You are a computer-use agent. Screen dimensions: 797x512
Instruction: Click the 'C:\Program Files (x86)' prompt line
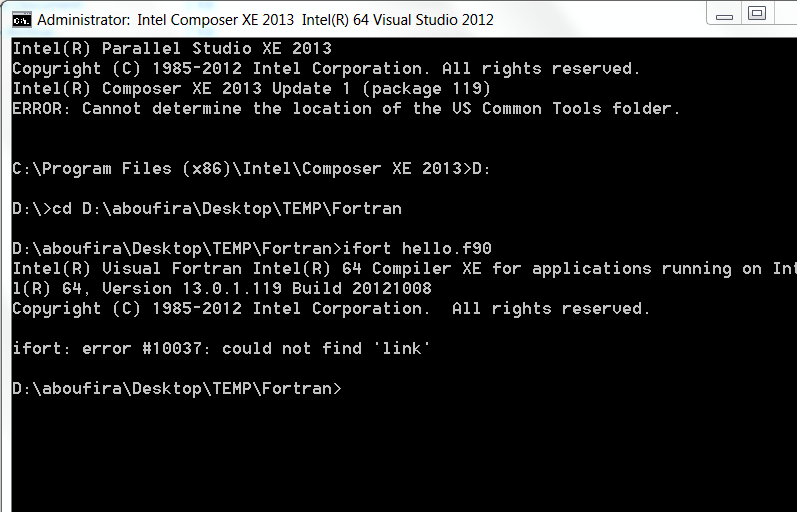[x=252, y=169]
